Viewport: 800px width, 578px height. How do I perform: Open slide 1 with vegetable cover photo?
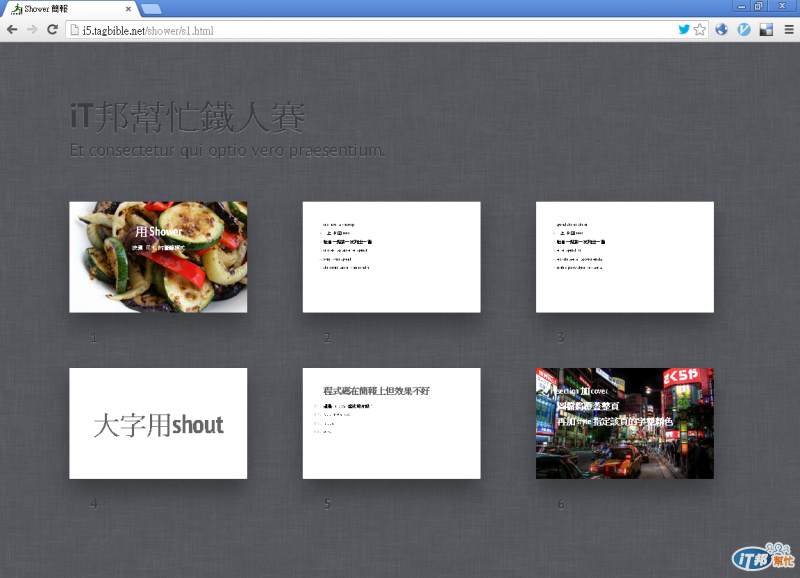coord(158,257)
